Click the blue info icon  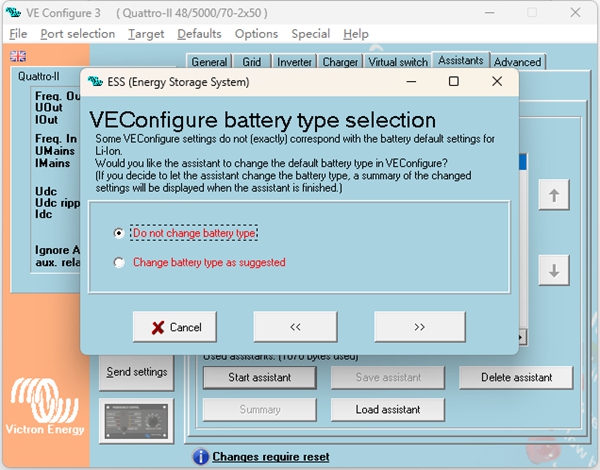[201, 457]
